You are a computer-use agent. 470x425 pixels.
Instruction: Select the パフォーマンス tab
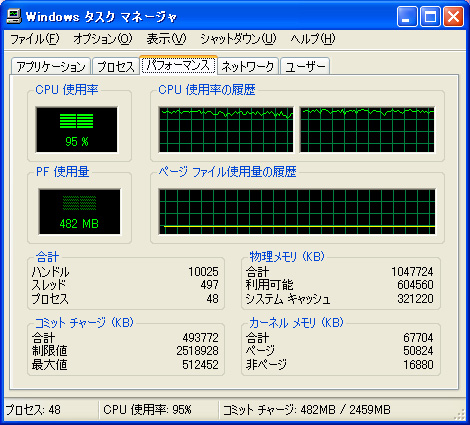pos(178,65)
